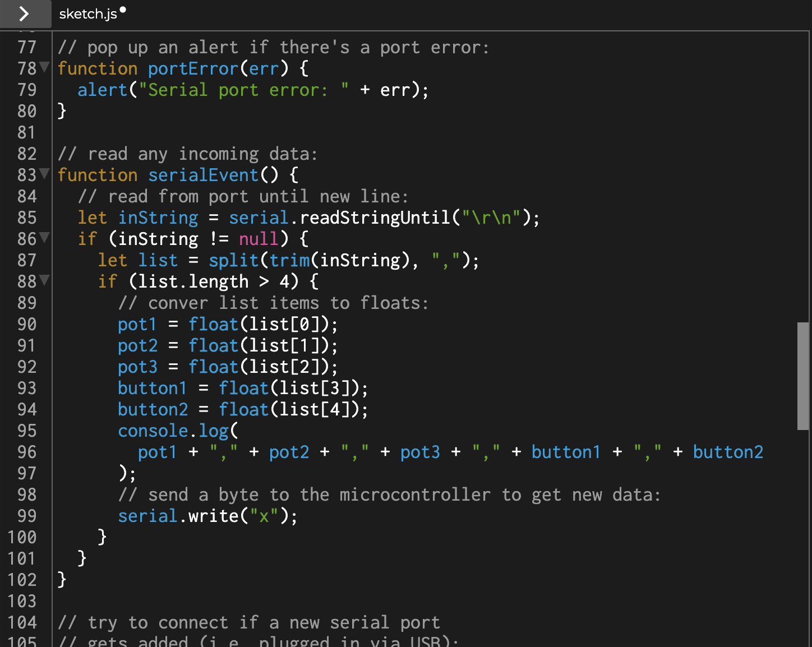Collapse the serialEvent function fold arrow
The image size is (812, 647).
coord(44,174)
